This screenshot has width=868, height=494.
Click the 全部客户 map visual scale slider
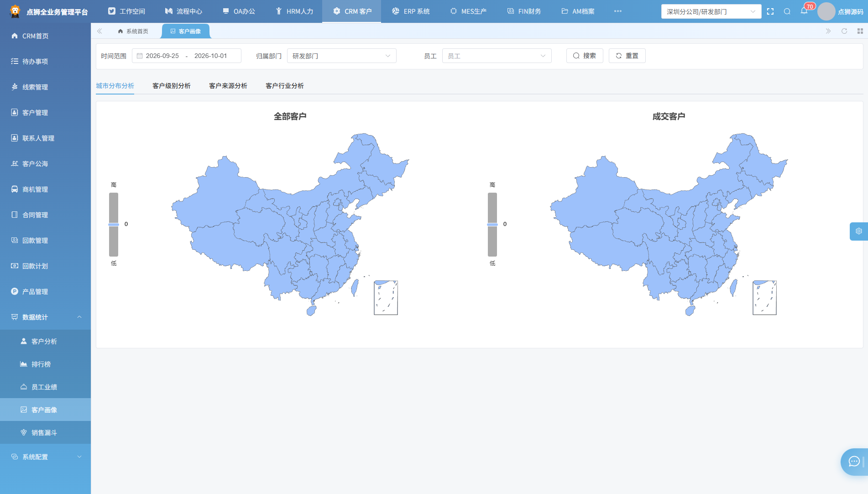(114, 224)
